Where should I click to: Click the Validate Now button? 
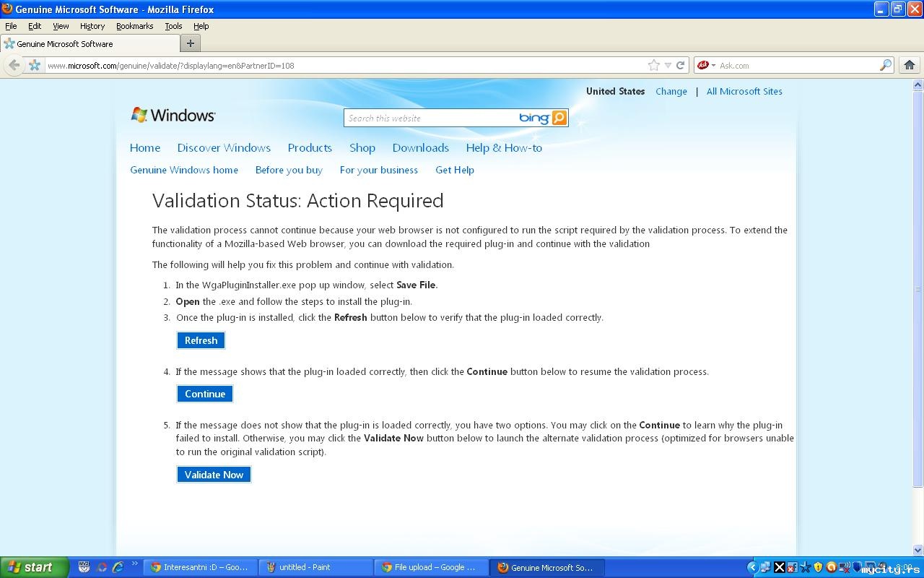pyautogui.click(x=214, y=475)
